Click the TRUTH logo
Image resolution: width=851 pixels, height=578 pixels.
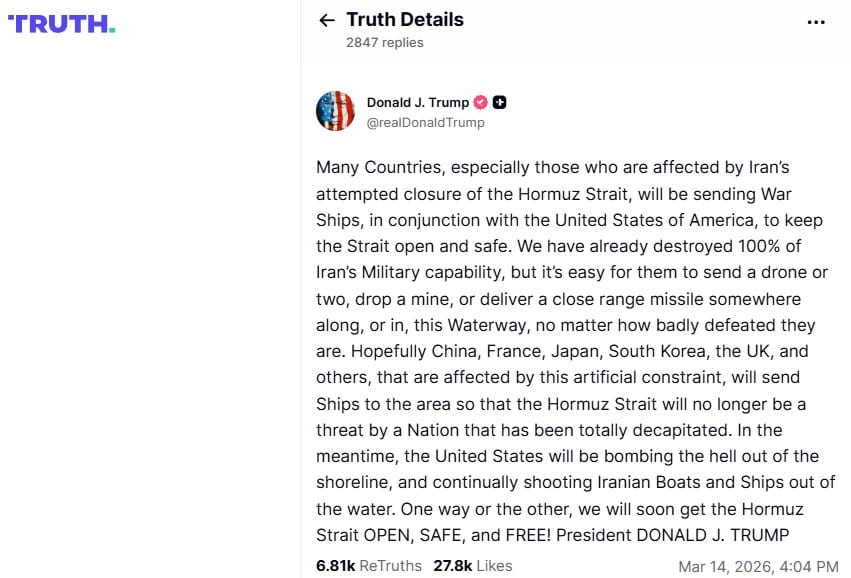pyautogui.click(x=61, y=23)
